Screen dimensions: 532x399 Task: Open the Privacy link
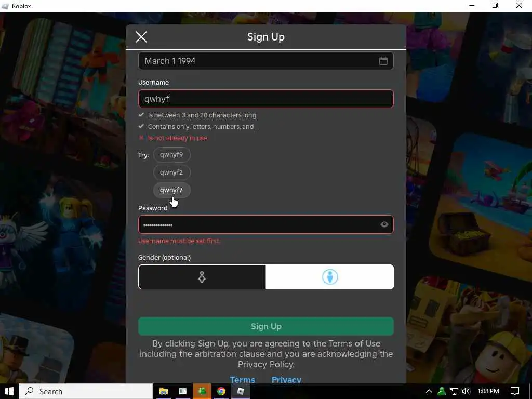click(x=286, y=380)
